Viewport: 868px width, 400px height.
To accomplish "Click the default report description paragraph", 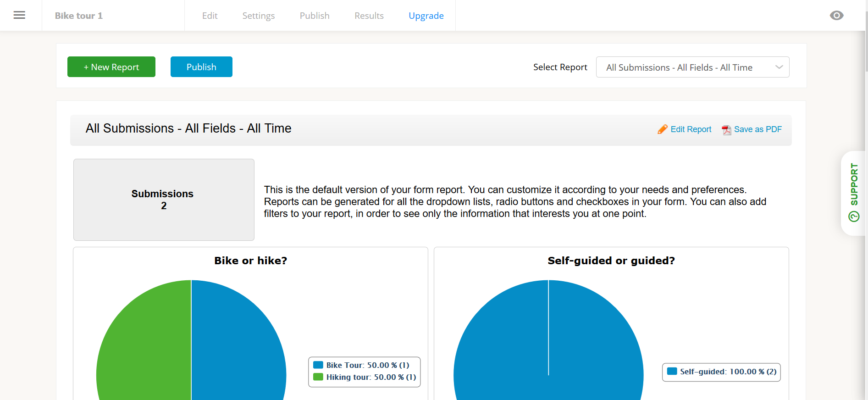I will click(515, 202).
